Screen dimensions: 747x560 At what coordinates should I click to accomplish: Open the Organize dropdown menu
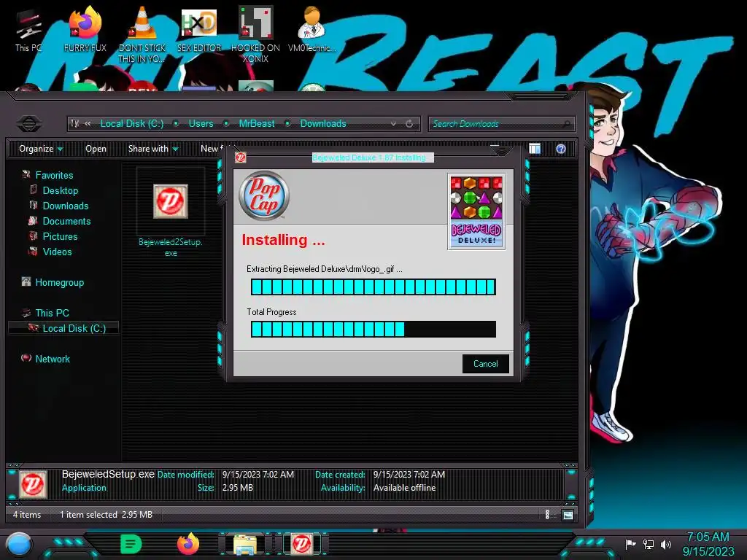point(41,149)
